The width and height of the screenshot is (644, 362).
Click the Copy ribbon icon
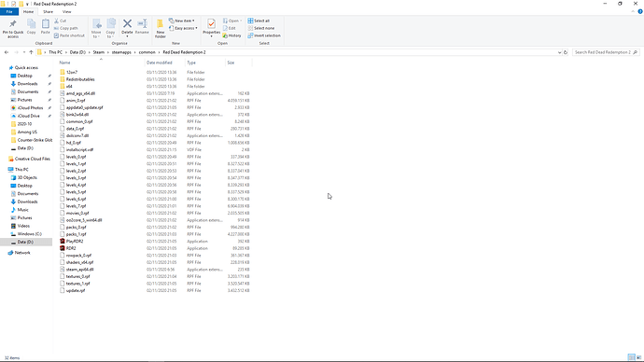point(31,24)
